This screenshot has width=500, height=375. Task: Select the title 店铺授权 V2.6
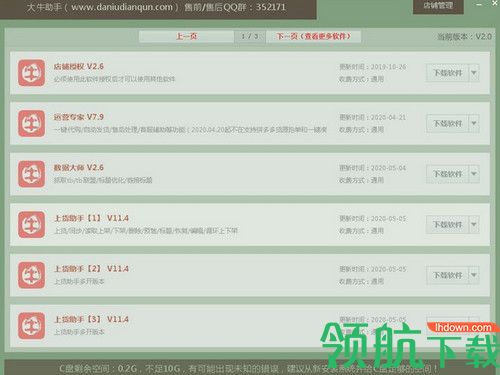point(79,66)
